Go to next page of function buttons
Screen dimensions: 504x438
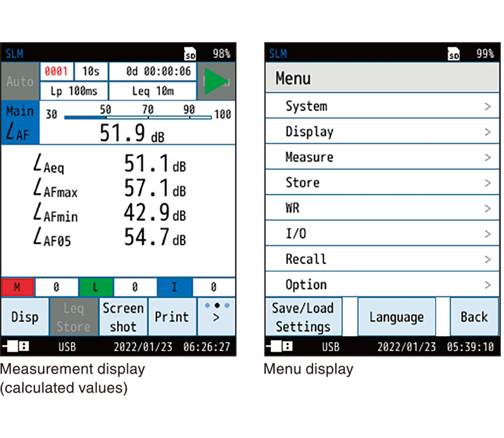click(x=216, y=316)
